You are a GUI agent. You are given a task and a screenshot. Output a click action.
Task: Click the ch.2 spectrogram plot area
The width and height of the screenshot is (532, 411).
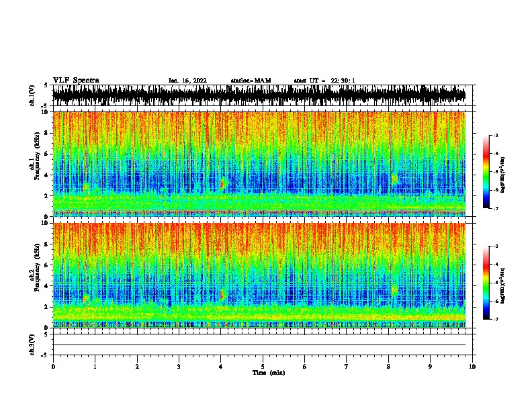pos(259,275)
